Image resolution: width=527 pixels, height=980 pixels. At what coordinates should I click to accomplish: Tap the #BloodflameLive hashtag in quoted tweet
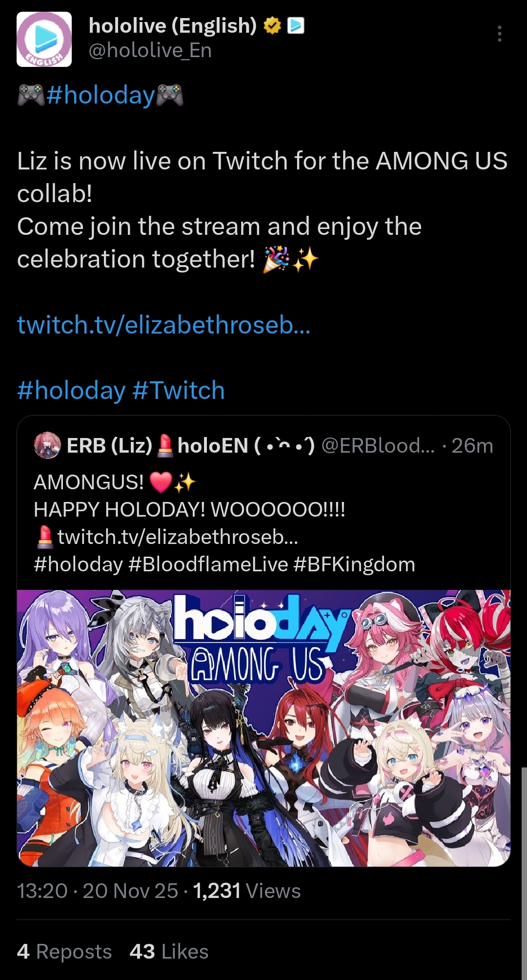208,564
